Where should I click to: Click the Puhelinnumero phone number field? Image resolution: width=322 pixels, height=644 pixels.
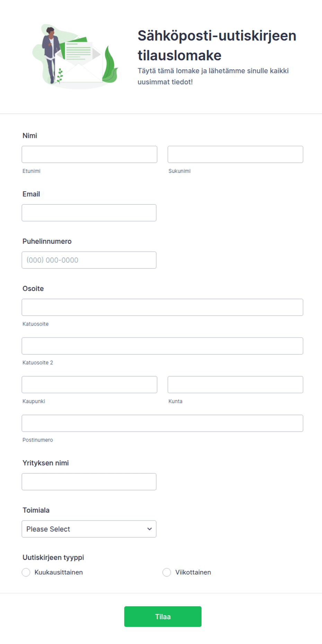(x=89, y=260)
